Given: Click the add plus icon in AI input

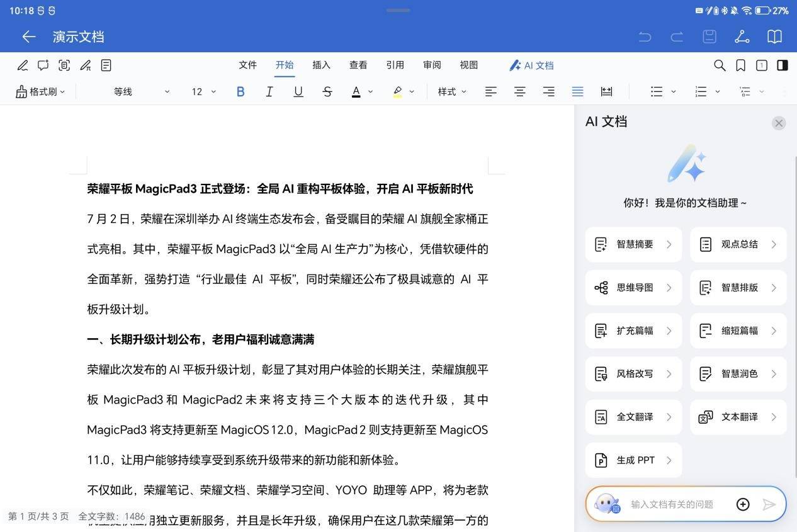Looking at the screenshot, I should (743, 504).
